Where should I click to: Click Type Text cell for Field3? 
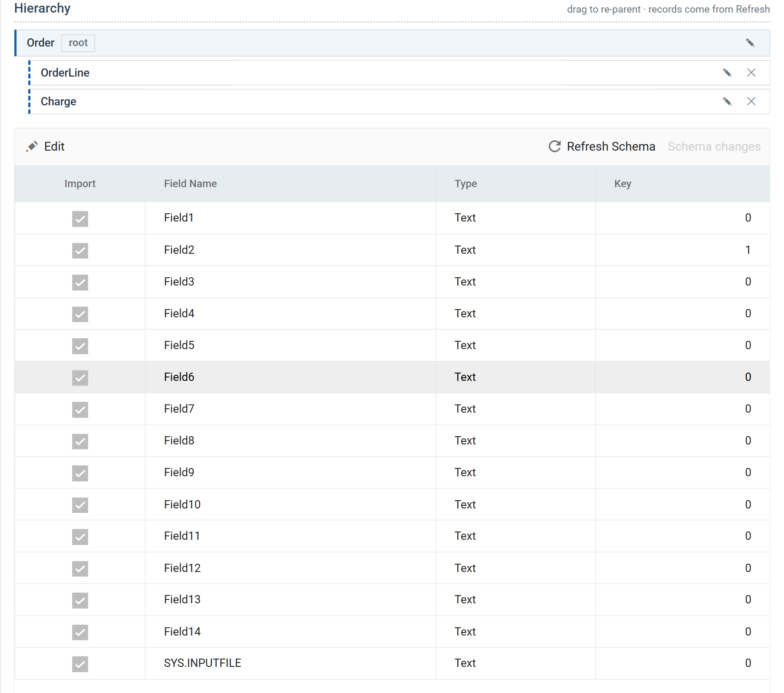[515, 282]
